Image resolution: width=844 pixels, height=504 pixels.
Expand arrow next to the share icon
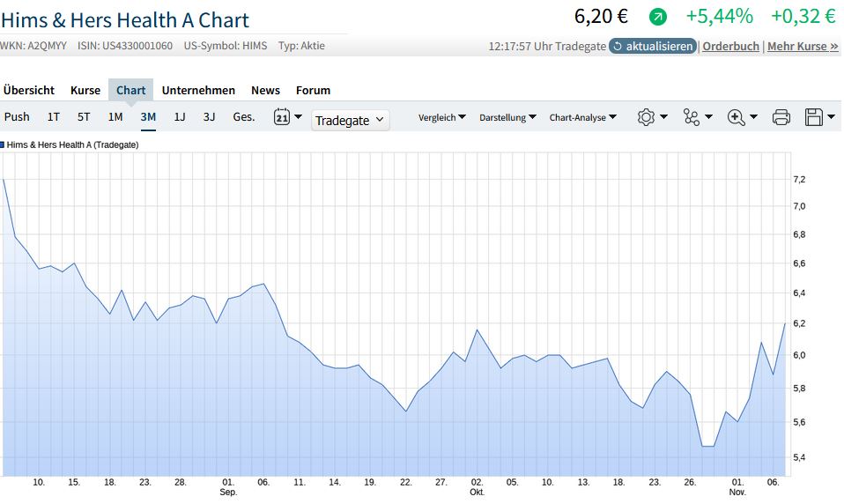pyautogui.click(x=708, y=117)
